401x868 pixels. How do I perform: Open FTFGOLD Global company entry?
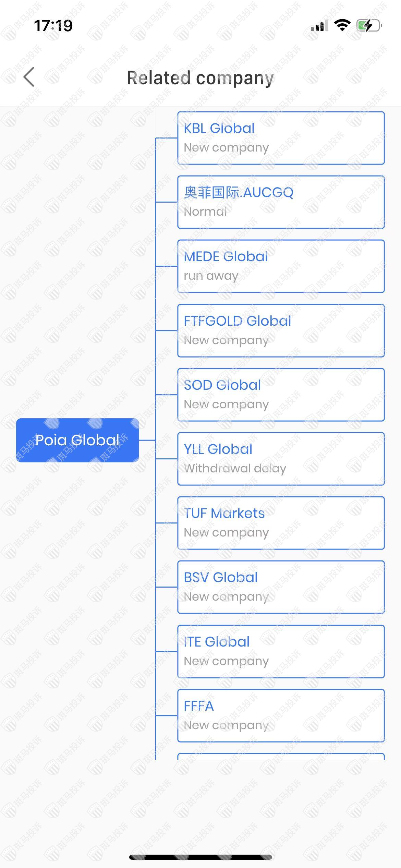click(281, 330)
